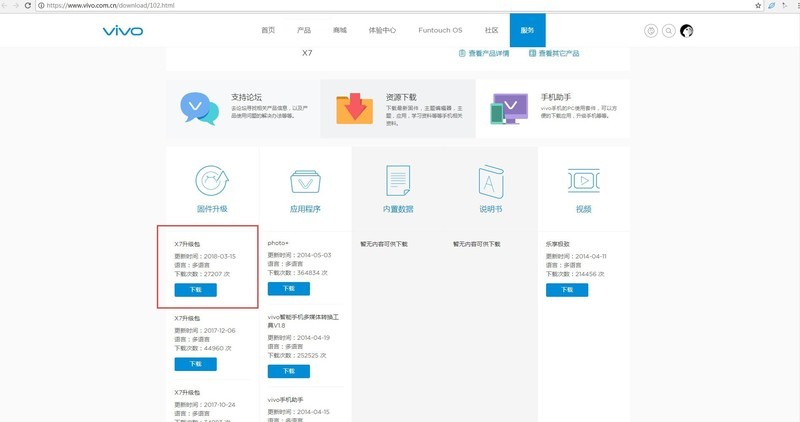Open the 查看其它产品 link
Screen dimensions: 800x422
(554, 53)
